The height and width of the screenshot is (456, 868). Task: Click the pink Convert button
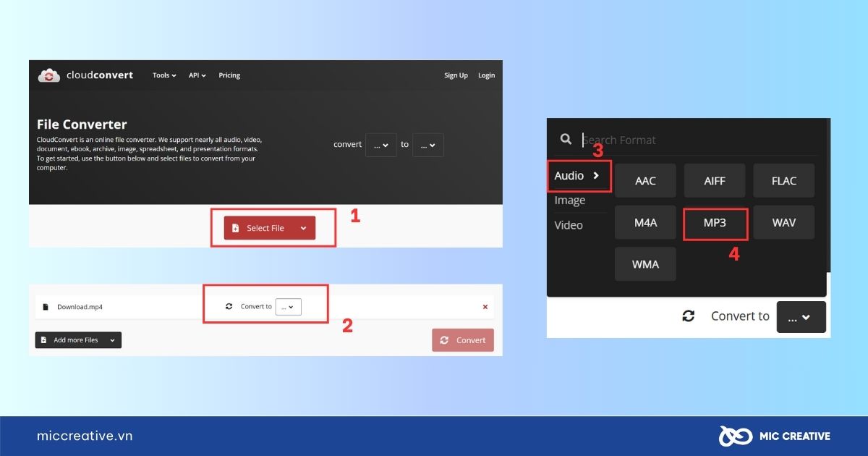(463, 340)
